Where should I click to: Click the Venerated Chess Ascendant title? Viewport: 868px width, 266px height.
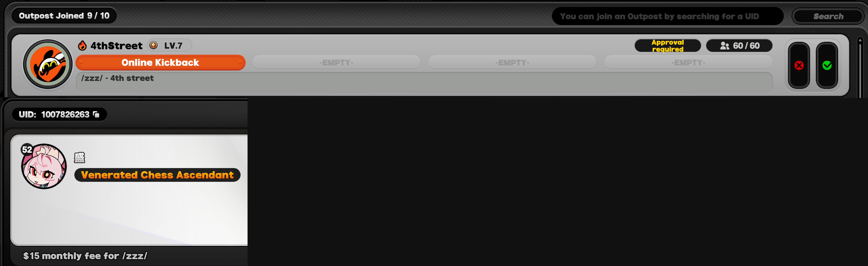[x=157, y=175]
